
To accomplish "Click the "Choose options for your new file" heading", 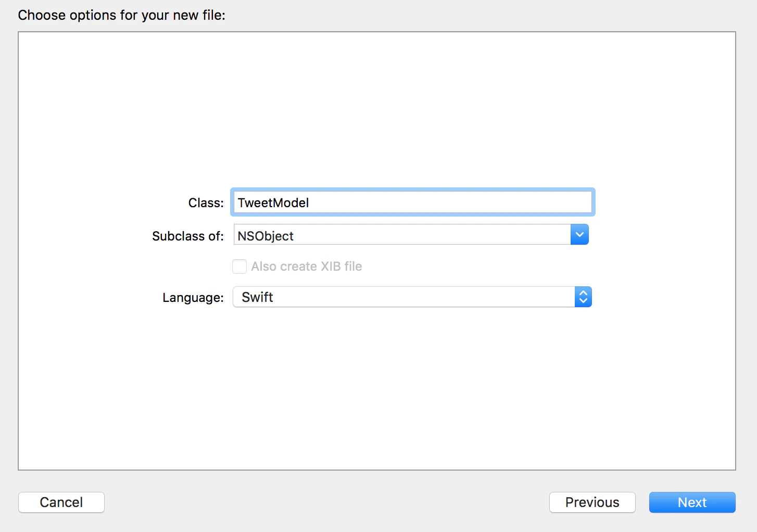I will pyautogui.click(x=121, y=15).
